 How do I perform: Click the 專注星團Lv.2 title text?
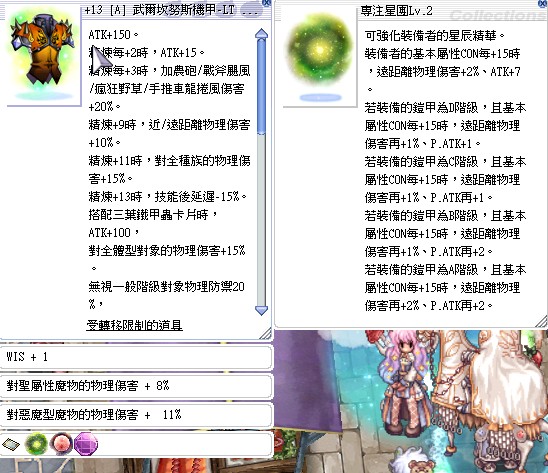pyautogui.click(x=396, y=11)
